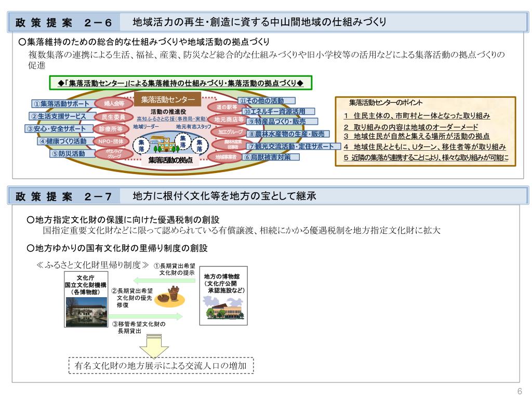Click the pottery artifacts illustration
This screenshot has width=532, height=399.
tap(169, 297)
